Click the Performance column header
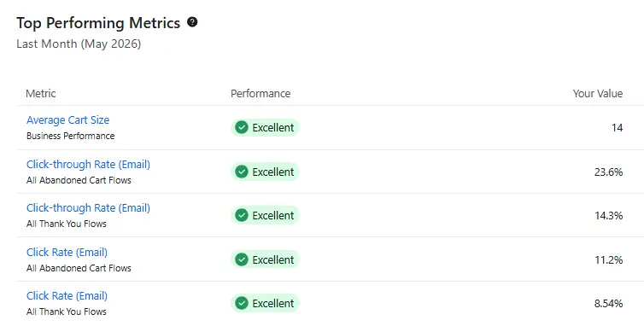The width and height of the screenshot is (644, 332). click(261, 94)
